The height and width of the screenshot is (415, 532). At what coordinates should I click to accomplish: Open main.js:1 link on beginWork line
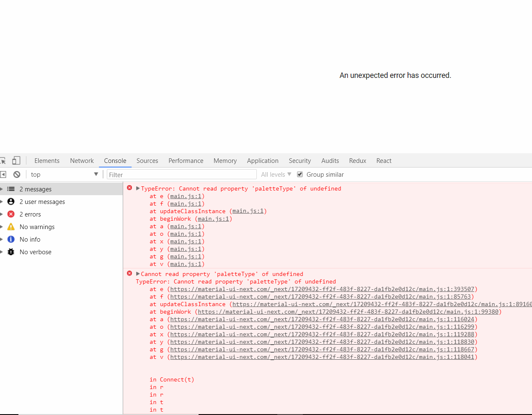coord(214,219)
